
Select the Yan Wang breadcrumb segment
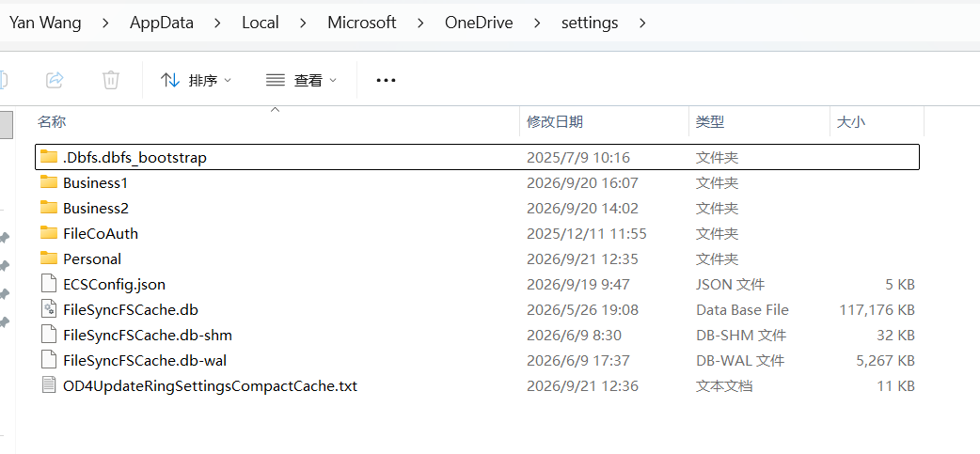click(45, 23)
